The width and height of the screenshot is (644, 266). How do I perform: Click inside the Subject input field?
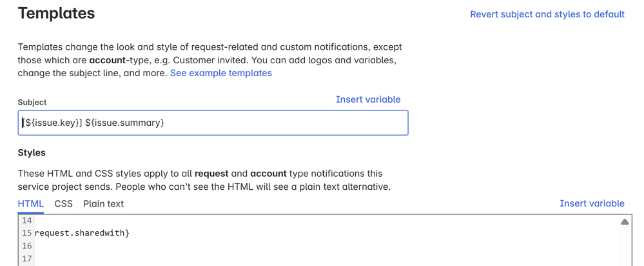213,123
